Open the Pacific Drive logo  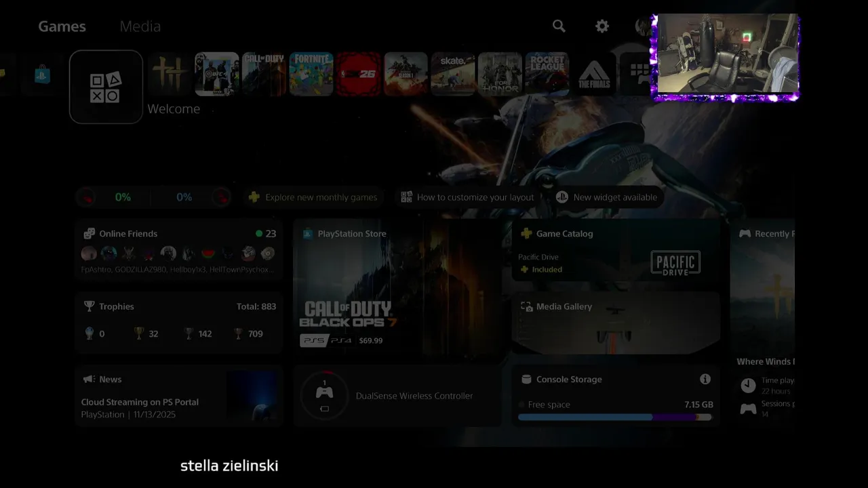[x=675, y=263]
